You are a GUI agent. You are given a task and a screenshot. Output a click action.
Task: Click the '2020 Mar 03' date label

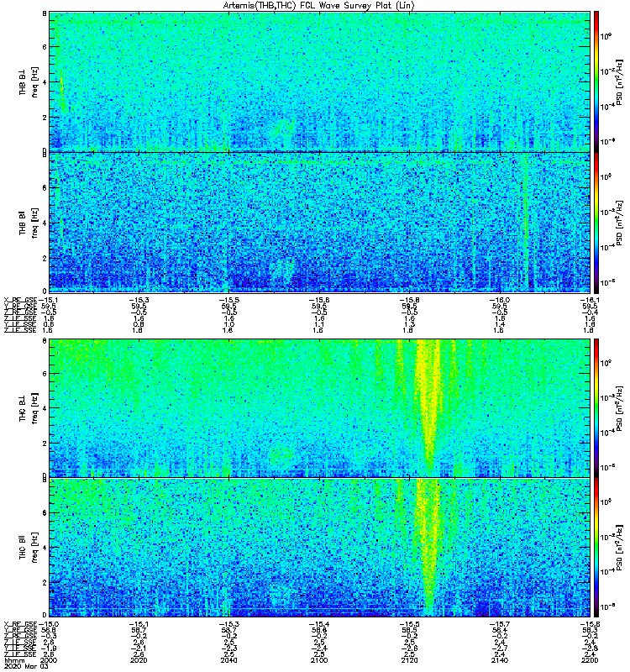coord(27,666)
